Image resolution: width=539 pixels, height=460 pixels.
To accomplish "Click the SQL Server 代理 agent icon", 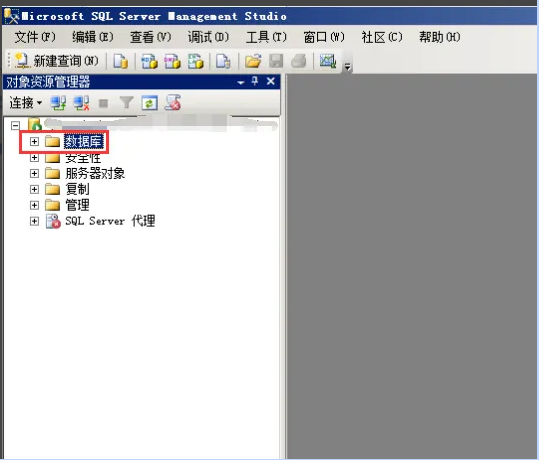I will click(53, 221).
